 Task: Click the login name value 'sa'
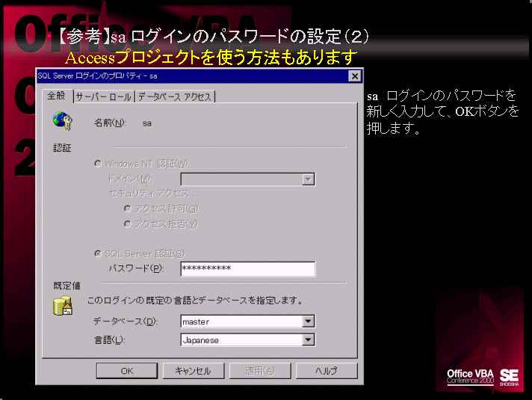pos(147,123)
